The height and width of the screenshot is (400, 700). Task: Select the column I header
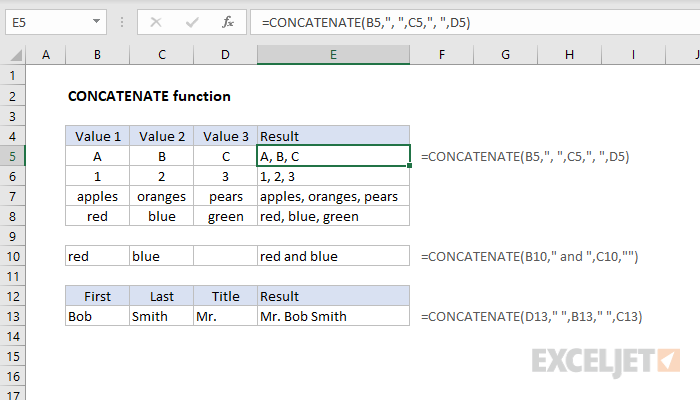(634, 56)
